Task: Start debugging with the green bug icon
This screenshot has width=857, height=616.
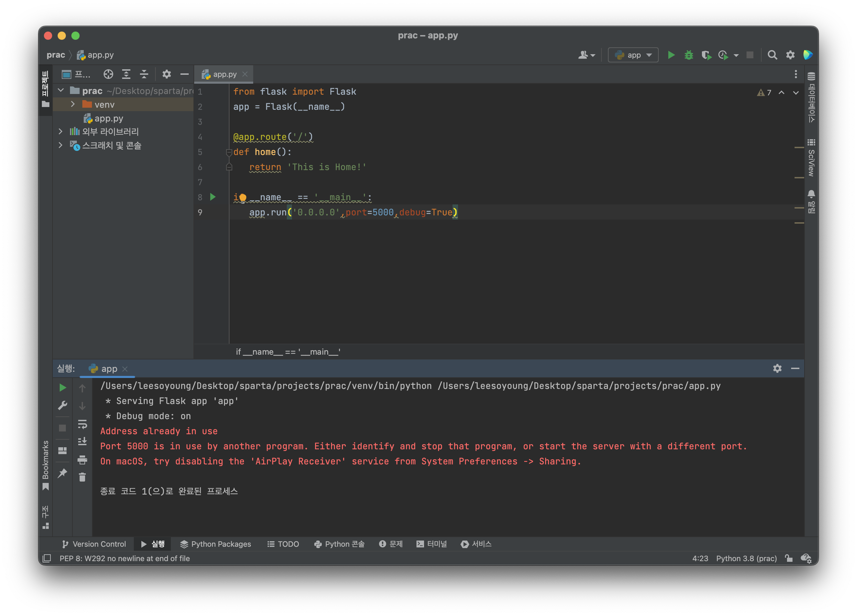Action: 689,55
